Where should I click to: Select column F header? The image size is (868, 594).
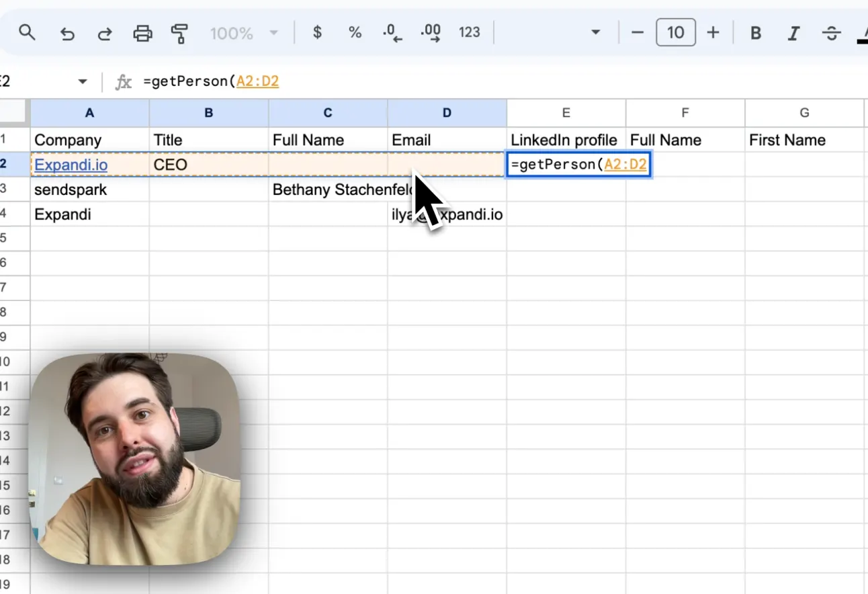685,113
